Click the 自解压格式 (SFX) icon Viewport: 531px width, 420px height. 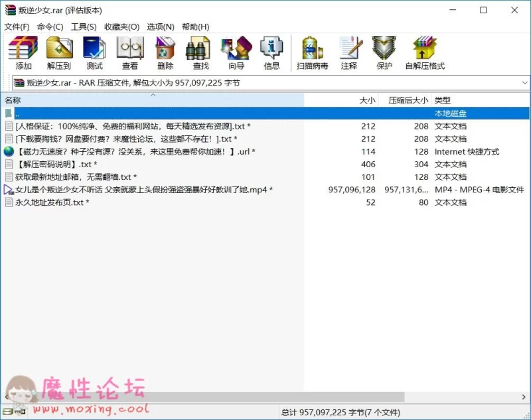click(425, 48)
